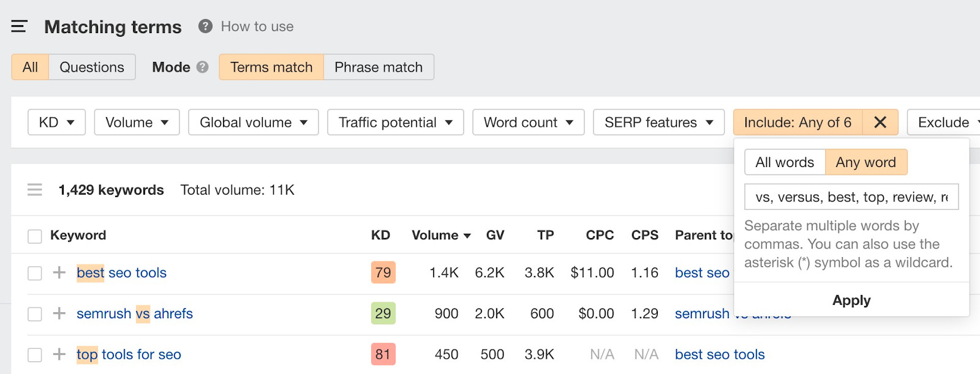Image resolution: width=980 pixels, height=374 pixels.
Task: Open the SERP features dropdown
Action: coord(658,122)
